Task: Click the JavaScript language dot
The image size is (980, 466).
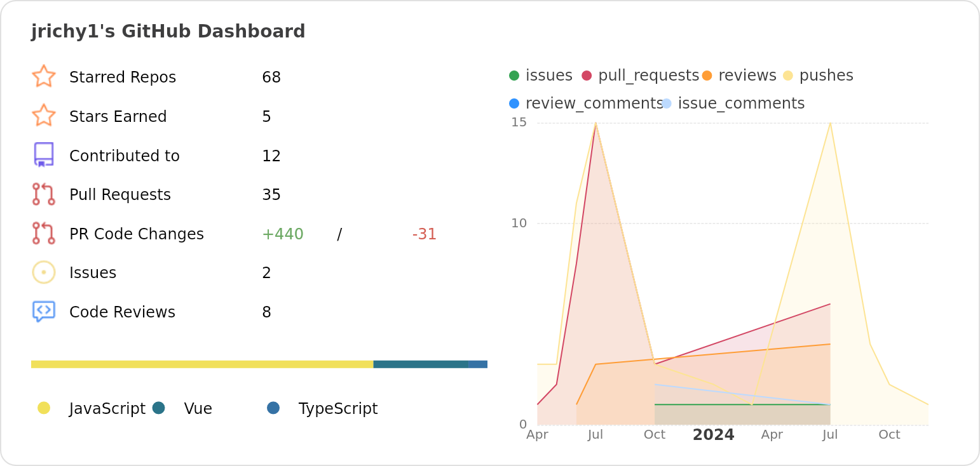Action: tap(44, 408)
